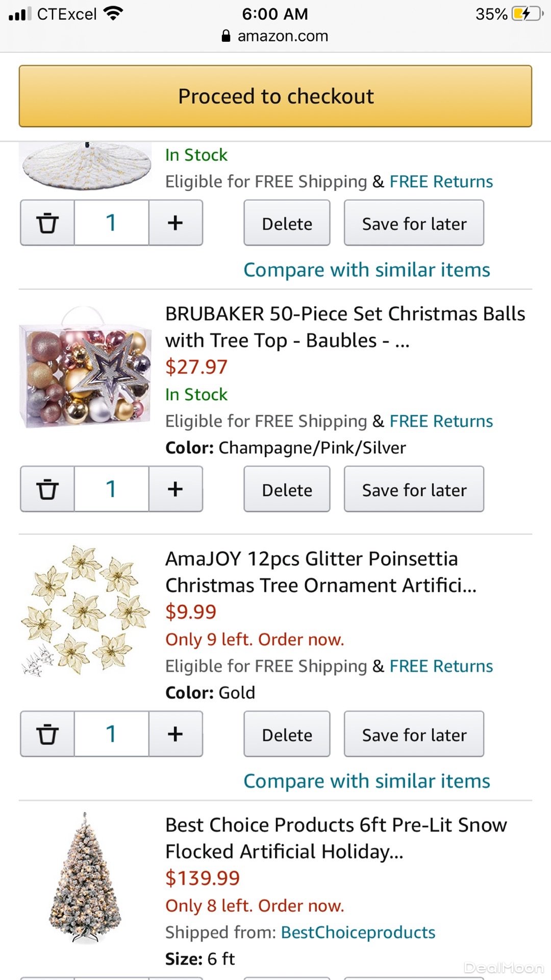Tap trash icon for tree skirt item

click(47, 223)
